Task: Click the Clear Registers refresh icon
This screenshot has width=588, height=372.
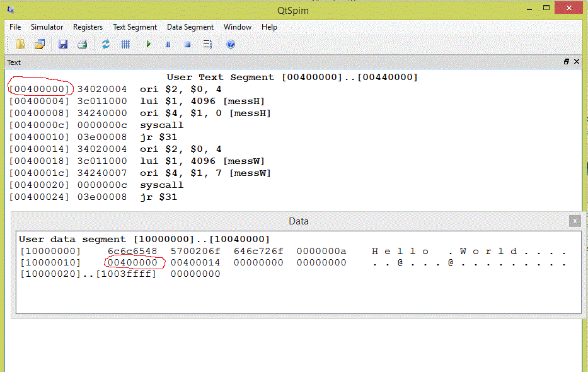Action: (x=106, y=44)
